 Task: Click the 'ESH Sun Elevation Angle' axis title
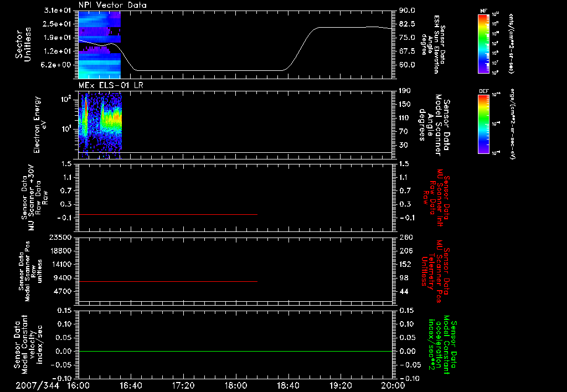434,44
